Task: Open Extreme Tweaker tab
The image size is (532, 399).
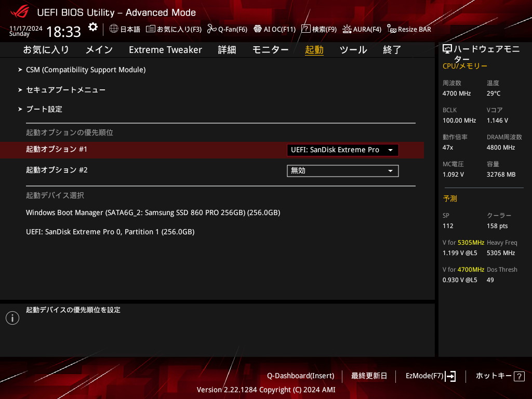Action: point(165,49)
